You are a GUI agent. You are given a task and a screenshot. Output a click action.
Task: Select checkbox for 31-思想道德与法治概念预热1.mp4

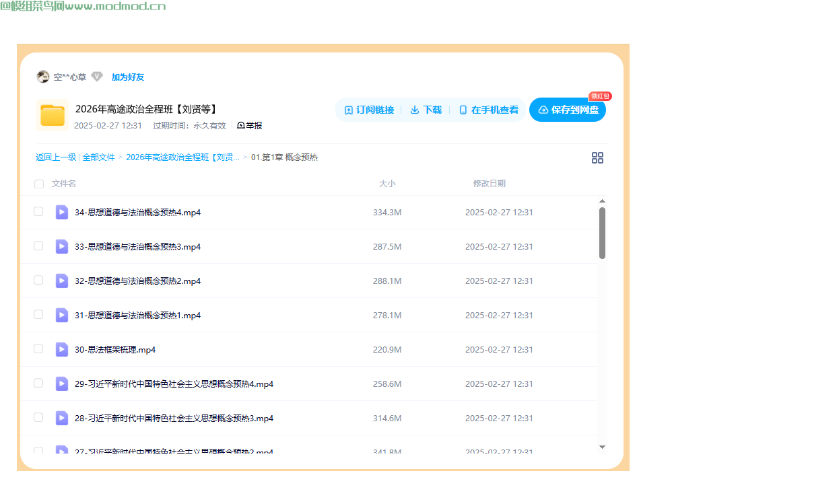pos(38,314)
